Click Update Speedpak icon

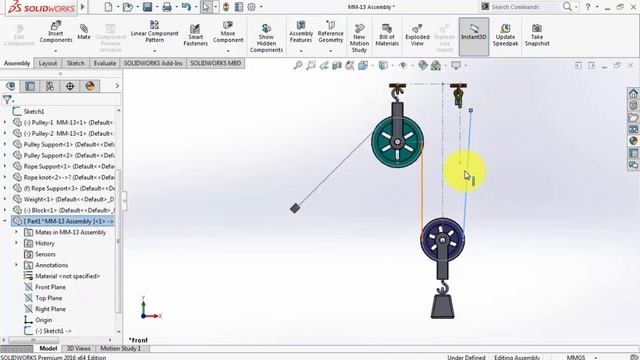point(505,35)
